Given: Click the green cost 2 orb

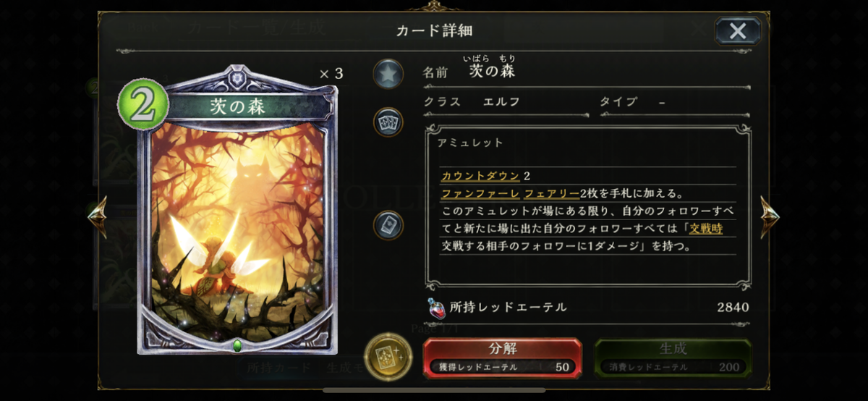Looking at the screenshot, I should coord(142,105).
